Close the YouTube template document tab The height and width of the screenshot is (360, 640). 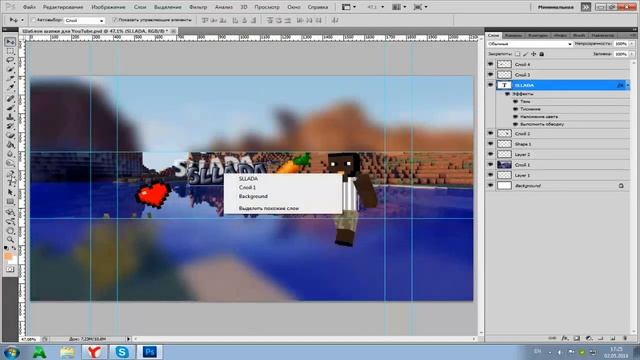coord(173,31)
